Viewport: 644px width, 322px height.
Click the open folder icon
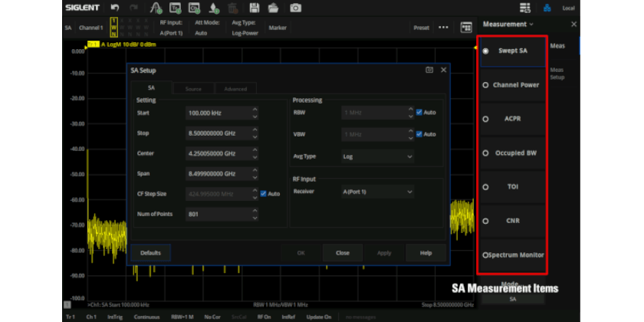pyautogui.click(x=274, y=8)
